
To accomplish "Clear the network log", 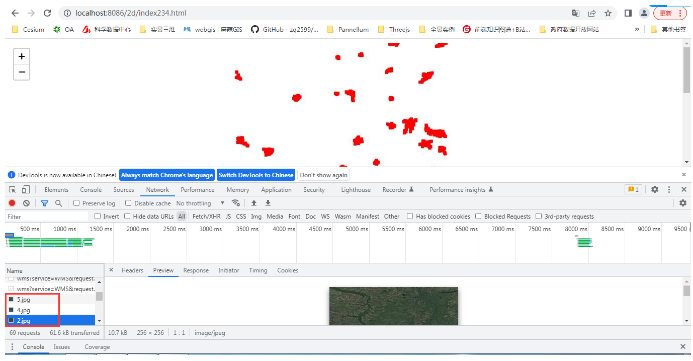I will pyautogui.click(x=27, y=203).
